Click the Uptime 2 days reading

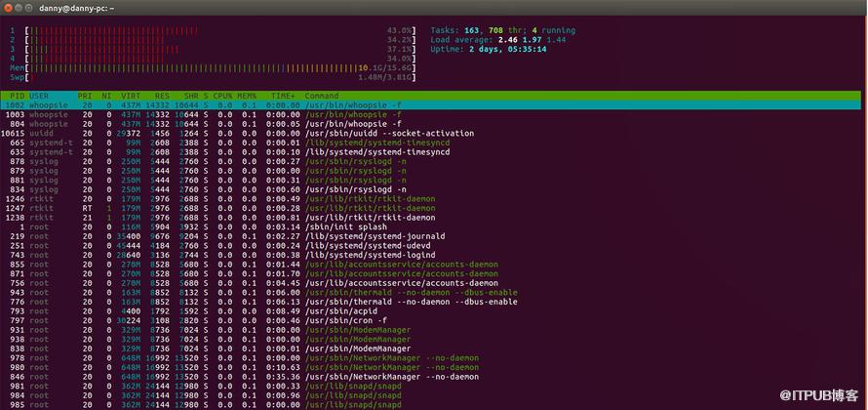[489, 50]
